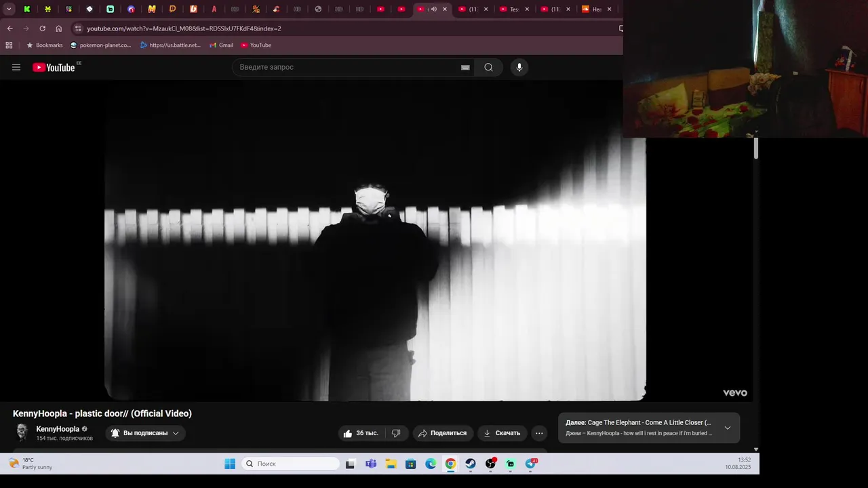Click the video player to pause

[375, 241]
